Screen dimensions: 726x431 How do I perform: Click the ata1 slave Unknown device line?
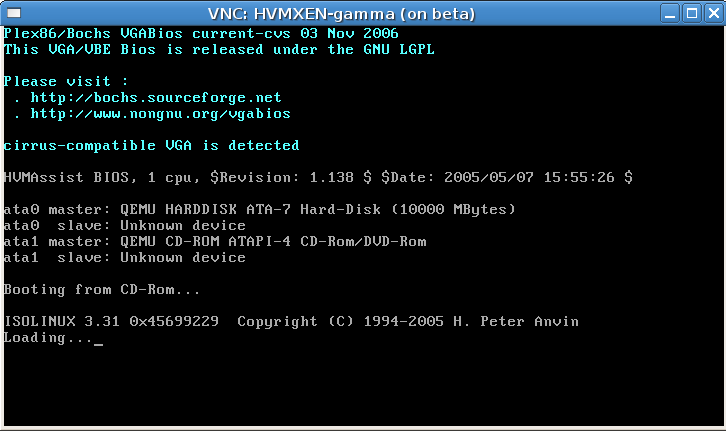(x=125, y=258)
